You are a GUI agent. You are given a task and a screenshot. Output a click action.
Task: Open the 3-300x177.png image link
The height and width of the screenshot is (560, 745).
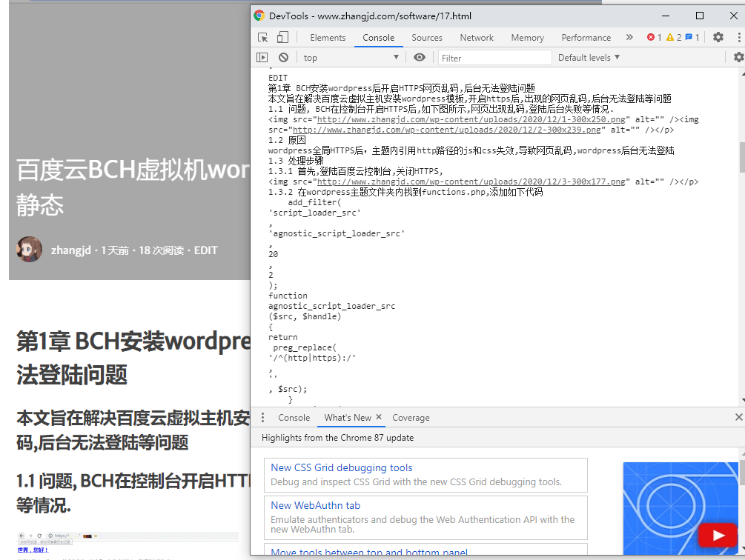(471, 181)
